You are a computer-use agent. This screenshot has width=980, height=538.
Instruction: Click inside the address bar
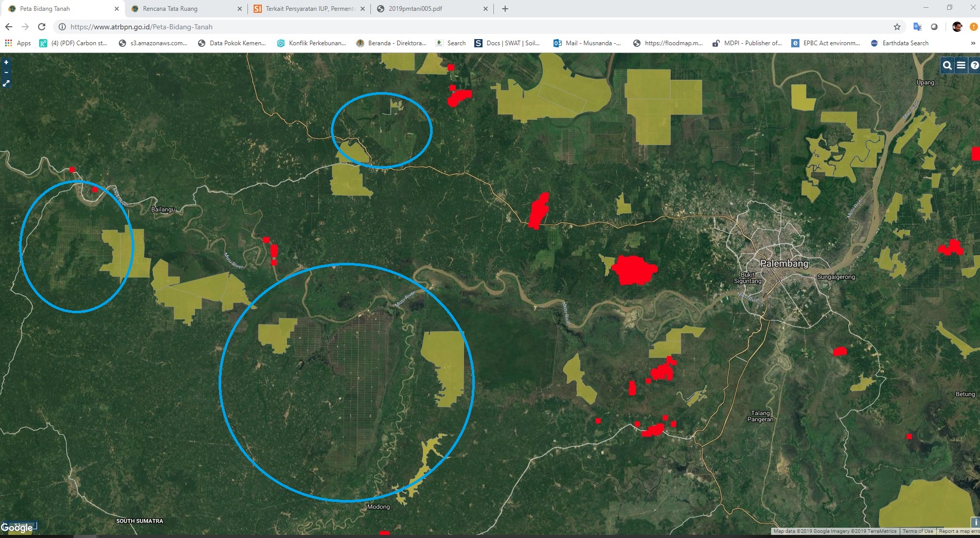(x=206, y=27)
